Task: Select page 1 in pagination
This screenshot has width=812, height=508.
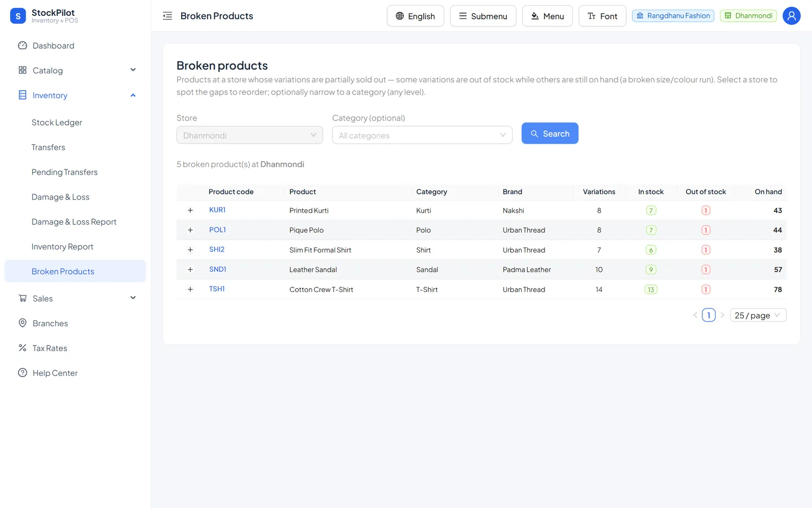Action: click(x=708, y=315)
